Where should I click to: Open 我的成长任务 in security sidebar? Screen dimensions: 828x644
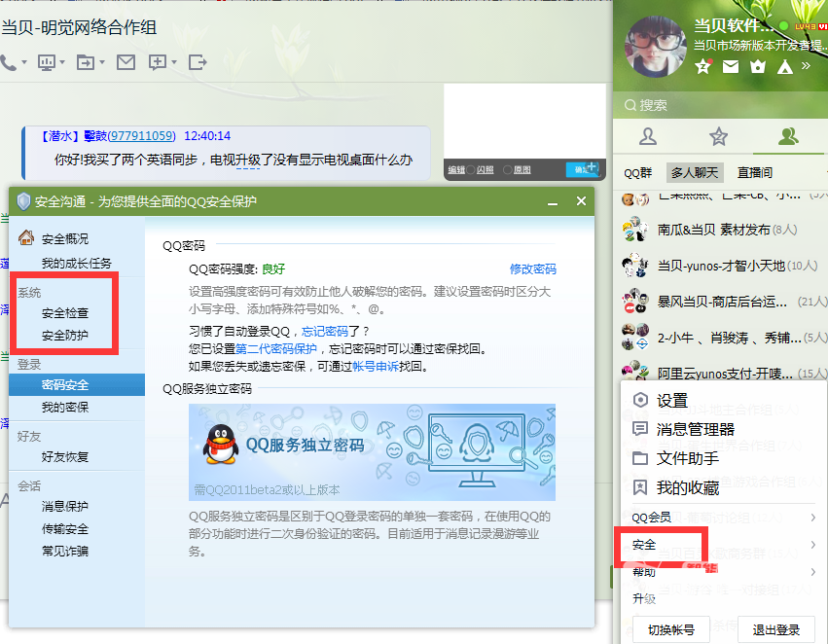point(77,263)
